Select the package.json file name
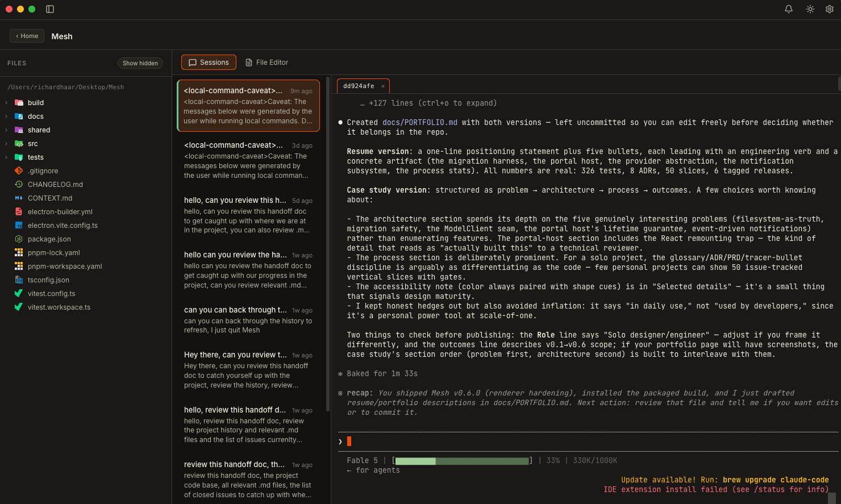The height and width of the screenshot is (504, 841). point(49,239)
